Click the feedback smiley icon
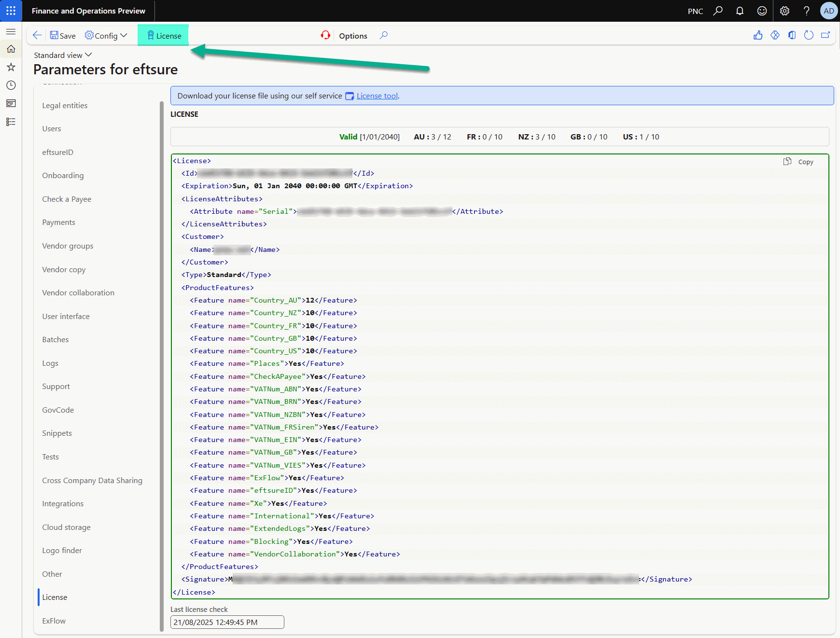 [x=762, y=11]
